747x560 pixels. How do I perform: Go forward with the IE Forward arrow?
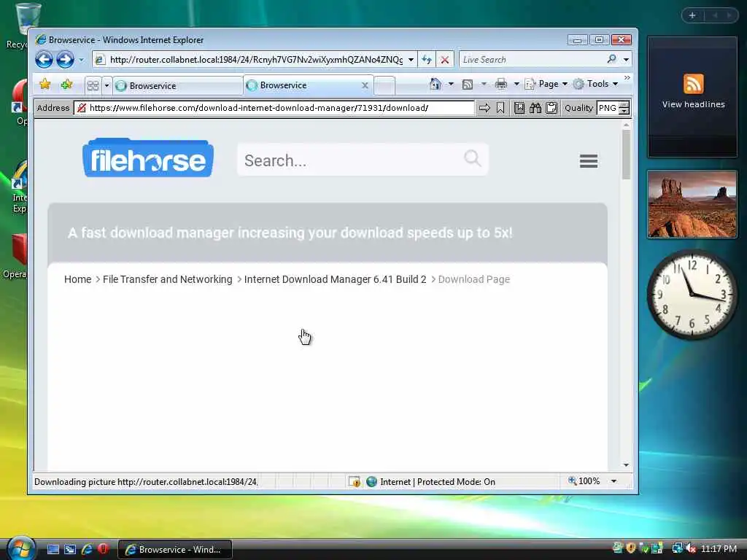(65, 60)
